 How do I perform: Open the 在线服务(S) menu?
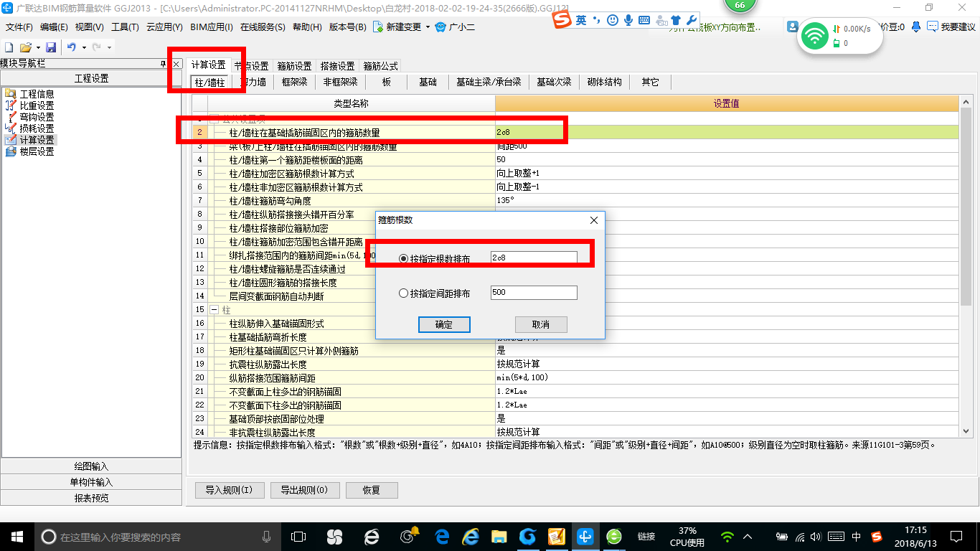point(263,27)
